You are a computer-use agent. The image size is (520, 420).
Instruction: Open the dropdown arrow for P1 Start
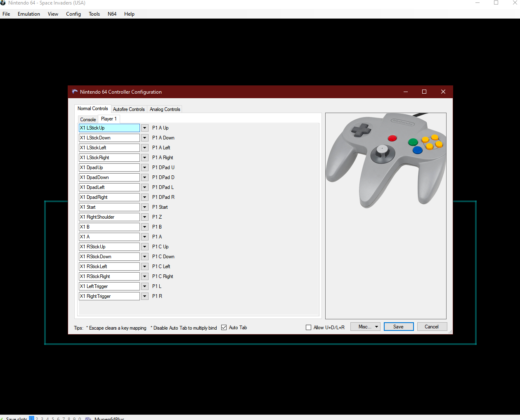[145, 207]
